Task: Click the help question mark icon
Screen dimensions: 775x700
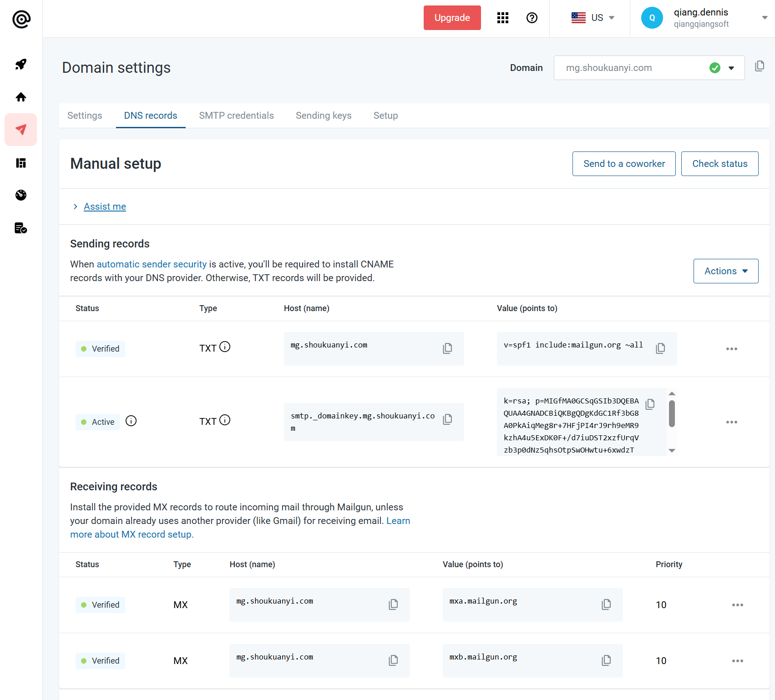Action: tap(532, 18)
